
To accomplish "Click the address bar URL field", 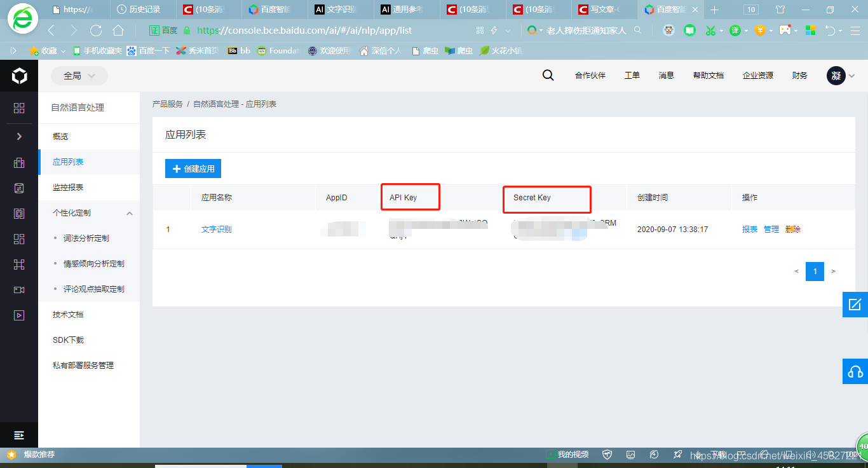I will pyautogui.click(x=305, y=31).
